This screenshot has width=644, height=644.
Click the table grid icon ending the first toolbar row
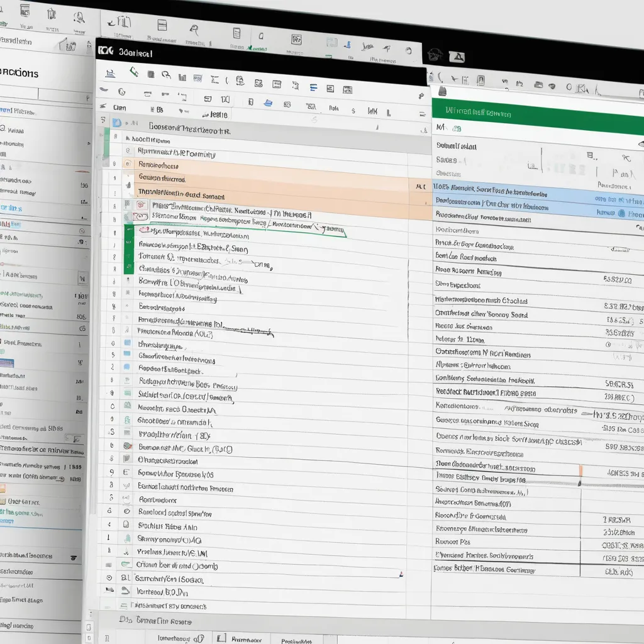[347, 89]
